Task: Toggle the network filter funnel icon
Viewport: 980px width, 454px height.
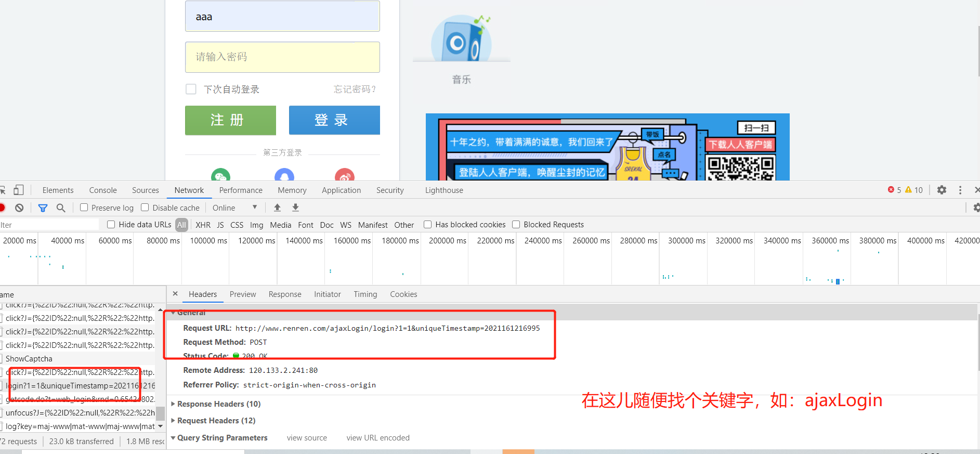Action: pyautogui.click(x=43, y=207)
